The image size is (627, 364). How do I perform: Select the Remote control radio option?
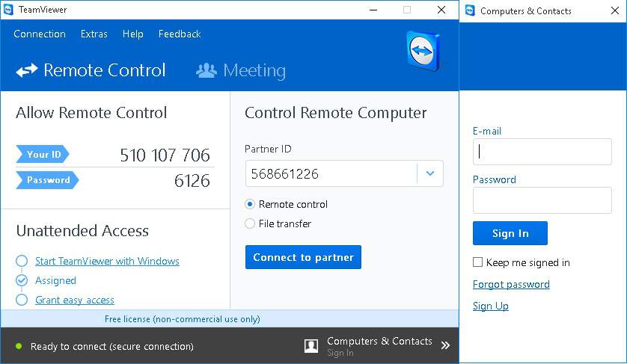pyautogui.click(x=250, y=204)
